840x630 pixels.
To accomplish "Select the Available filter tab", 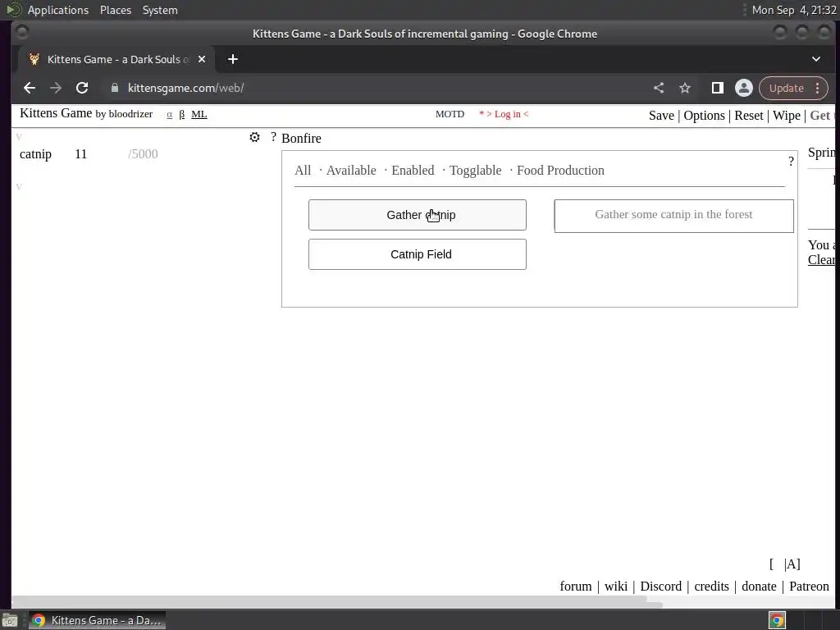I will coord(351,171).
